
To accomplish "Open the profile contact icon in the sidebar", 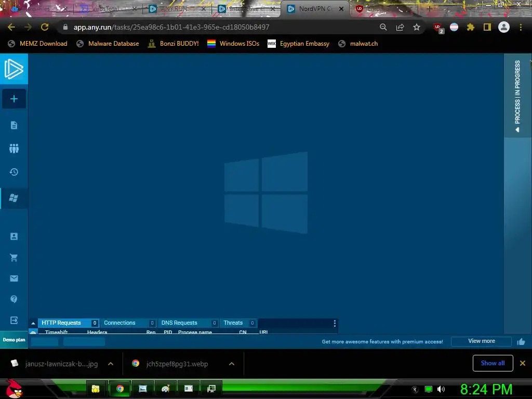I will click(14, 236).
